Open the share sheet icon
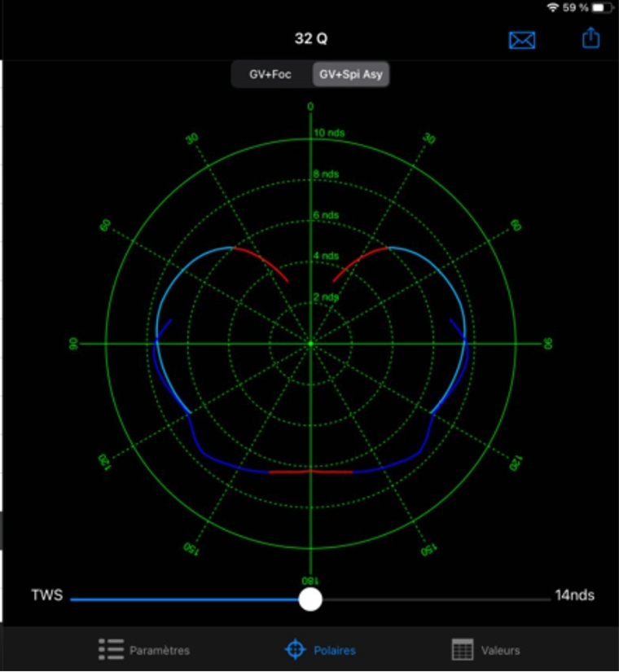This screenshot has width=619, height=672. tap(590, 38)
